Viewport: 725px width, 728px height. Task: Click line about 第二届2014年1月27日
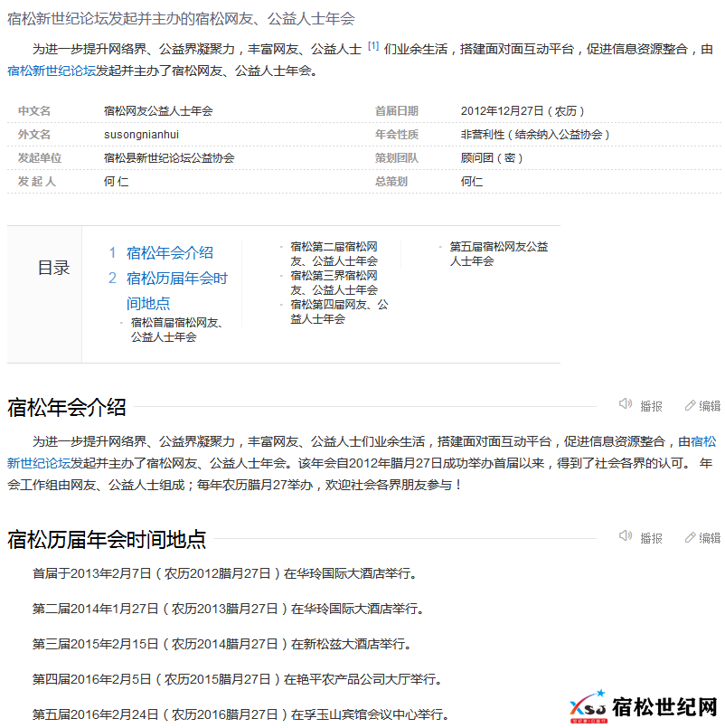pyautogui.click(x=229, y=609)
